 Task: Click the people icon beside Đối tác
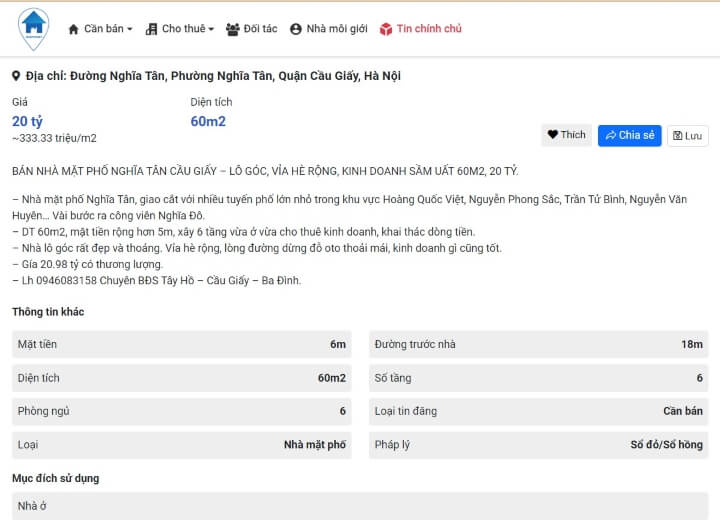233,29
